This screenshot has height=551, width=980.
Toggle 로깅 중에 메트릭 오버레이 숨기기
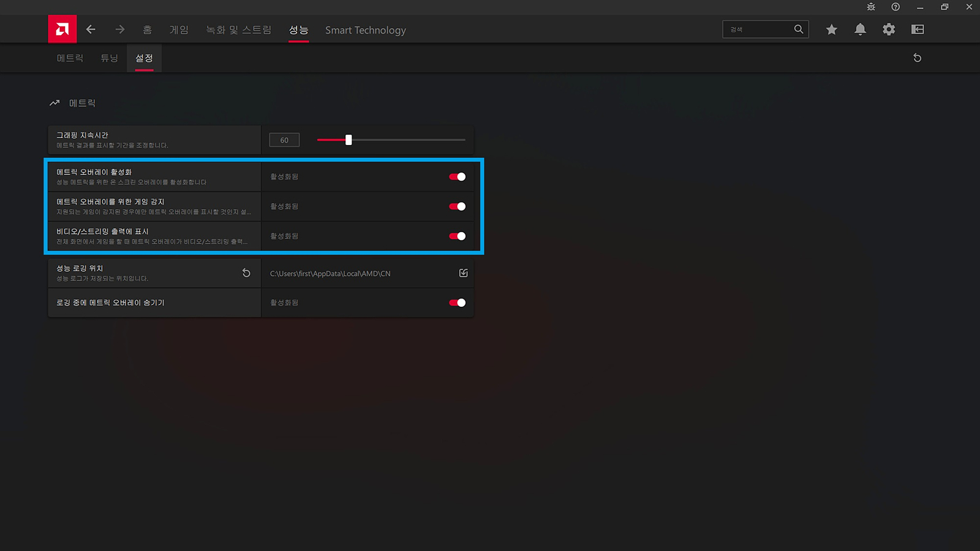pyautogui.click(x=458, y=302)
